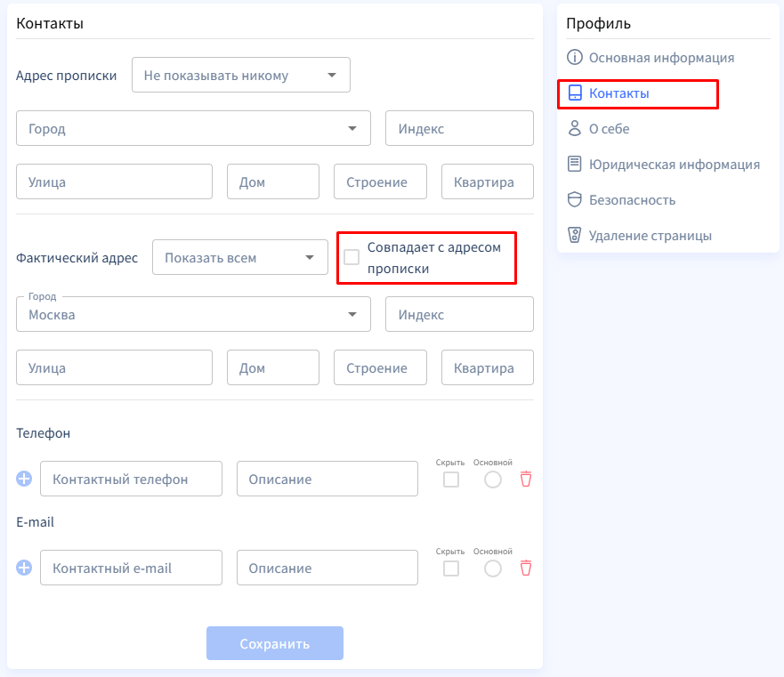Click the Контактный телефон input field
This screenshot has width=784, height=677.
point(131,479)
